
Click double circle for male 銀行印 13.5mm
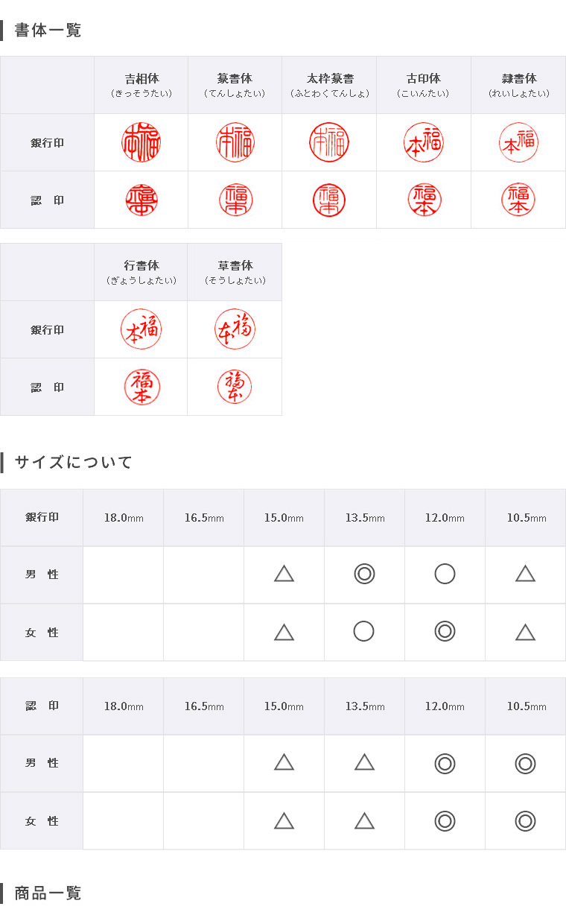click(x=364, y=574)
